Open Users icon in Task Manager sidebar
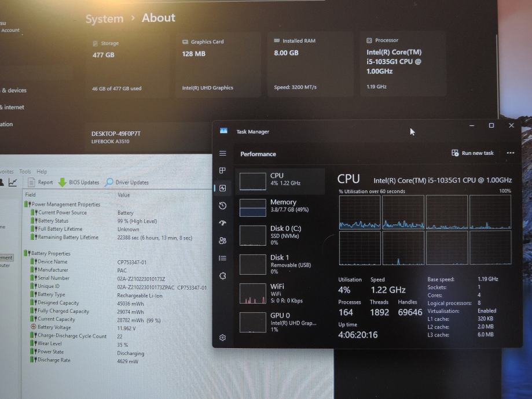 pos(222,241)
